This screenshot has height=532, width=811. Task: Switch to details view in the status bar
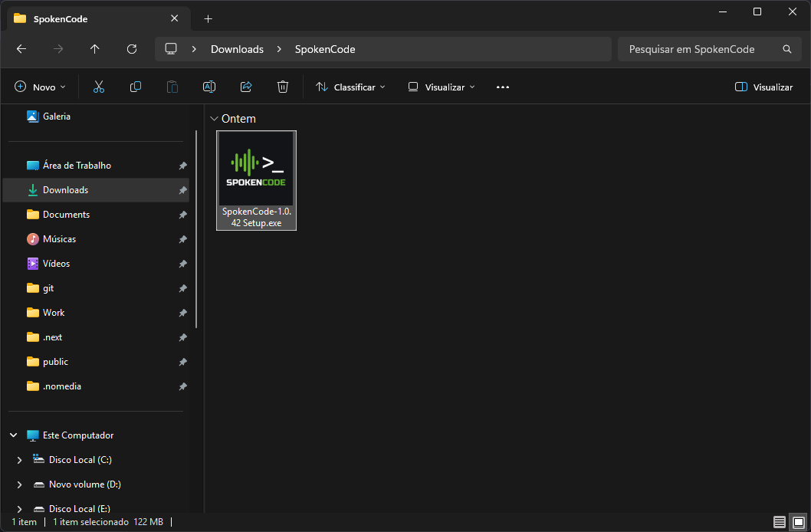[780, 521]
